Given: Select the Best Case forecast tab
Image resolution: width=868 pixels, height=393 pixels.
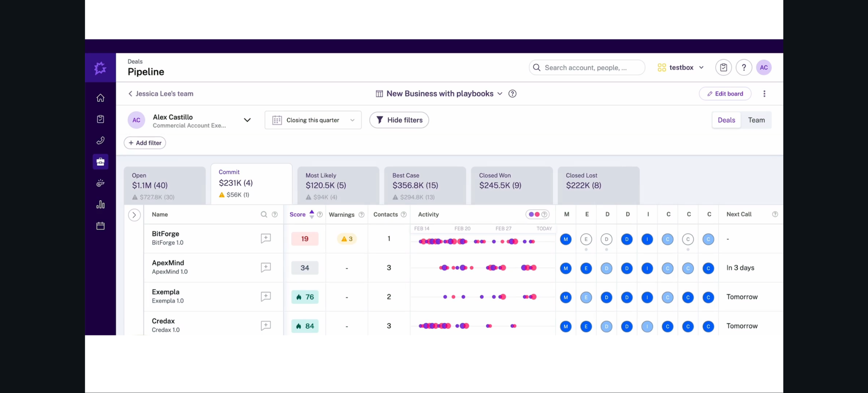Looking at the screenshot, I should point(425,185).
